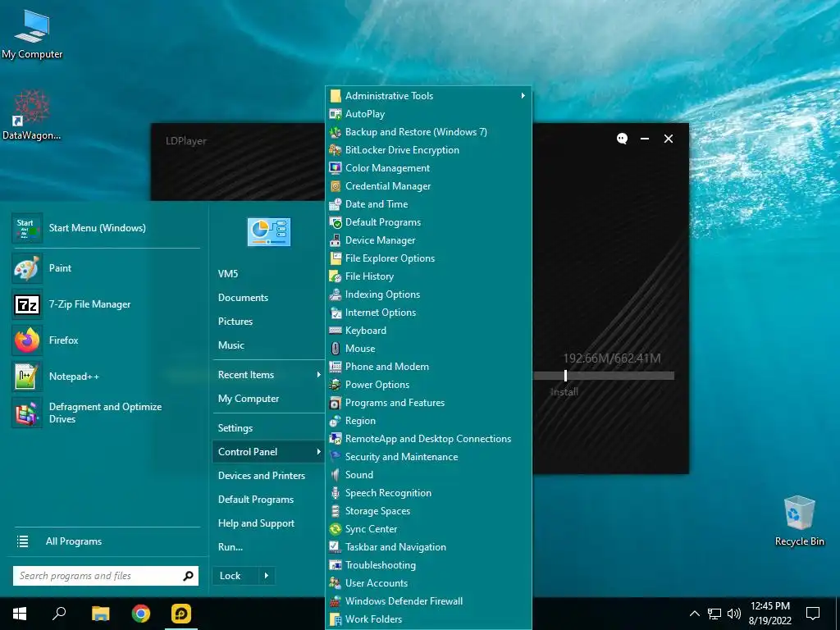The width and height of the screenshot is (840, 630).
Task: Open VM5 user folder link
Action: [x=228, y=274]
